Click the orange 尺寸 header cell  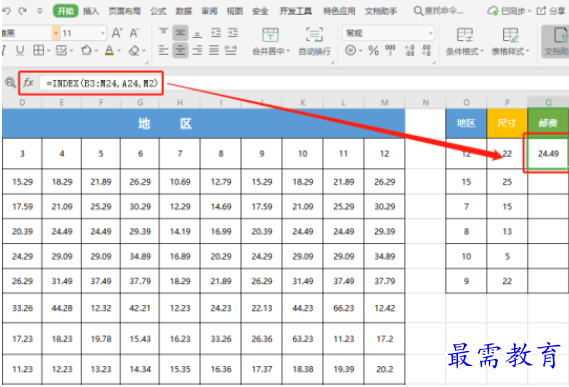click(507, 123)
